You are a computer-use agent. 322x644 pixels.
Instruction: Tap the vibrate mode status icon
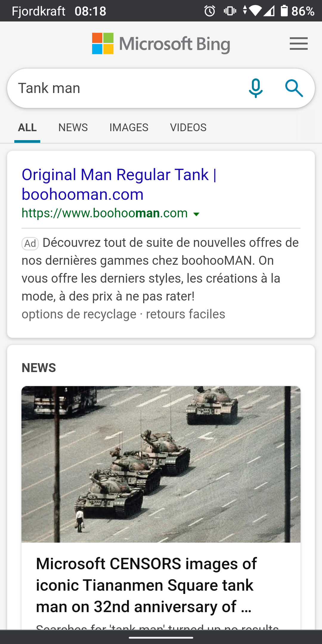click(x=230, y=11)
